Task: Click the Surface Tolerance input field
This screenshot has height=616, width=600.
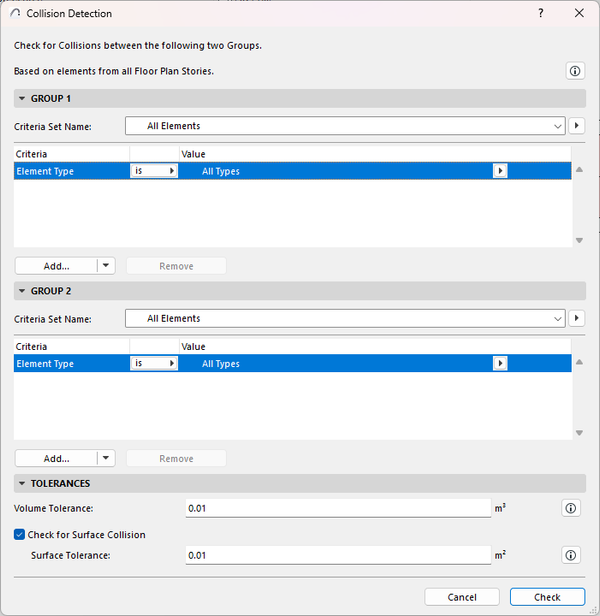Action: tap(338, 555)
